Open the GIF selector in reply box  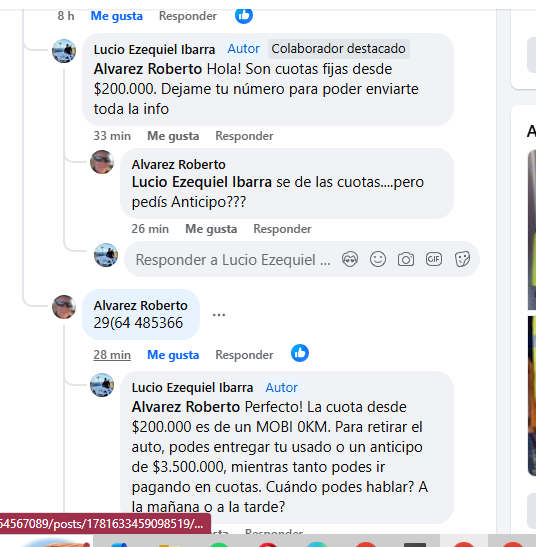[x=434, y=259]
